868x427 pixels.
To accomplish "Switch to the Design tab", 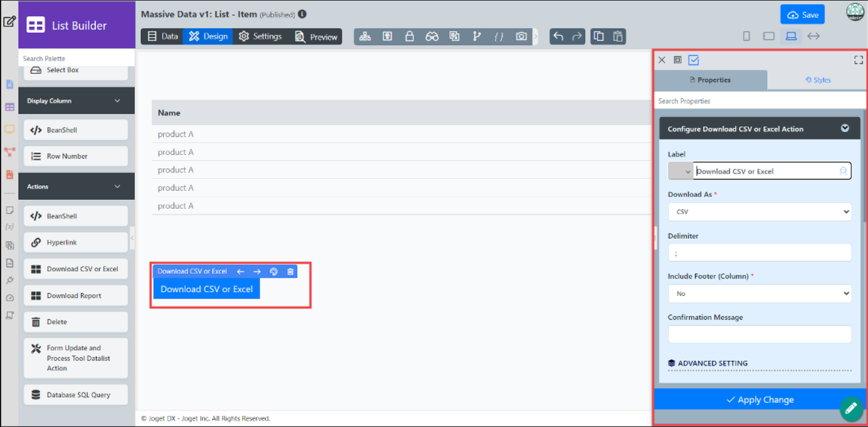I will [x=208, y=36].
